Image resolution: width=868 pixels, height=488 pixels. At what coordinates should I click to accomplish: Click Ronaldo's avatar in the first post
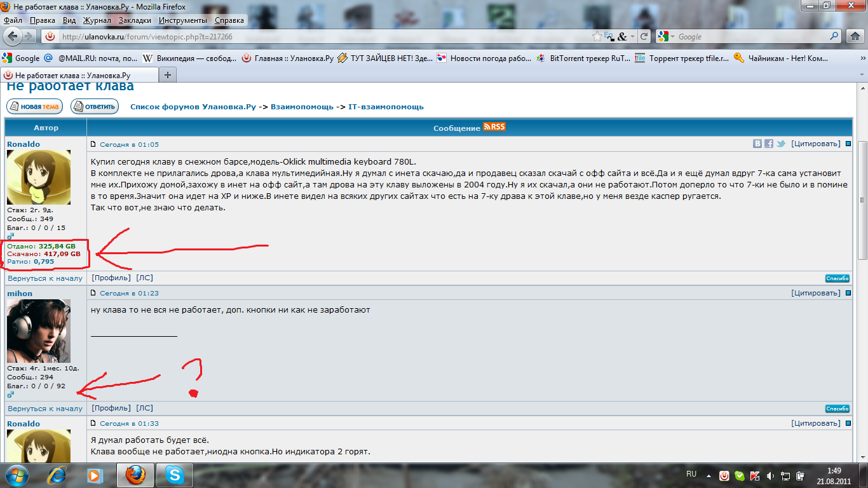pyautogui.click(x=39, y=177)
